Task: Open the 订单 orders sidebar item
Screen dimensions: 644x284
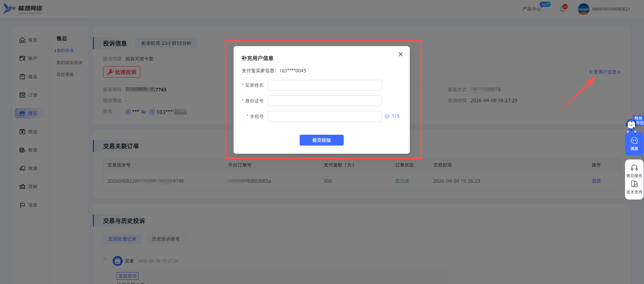Action: pyautogui.click(x=28, y=95)
